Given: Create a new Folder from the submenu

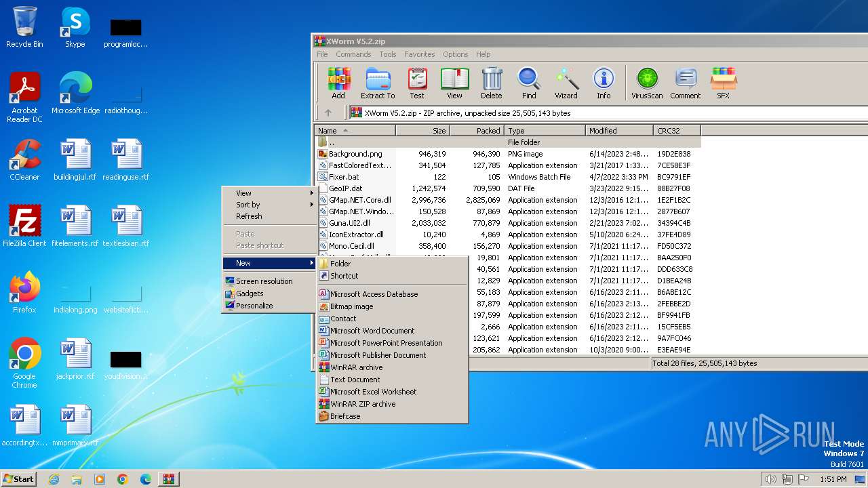Looking at the screenshot, I should tap(392, 264).
